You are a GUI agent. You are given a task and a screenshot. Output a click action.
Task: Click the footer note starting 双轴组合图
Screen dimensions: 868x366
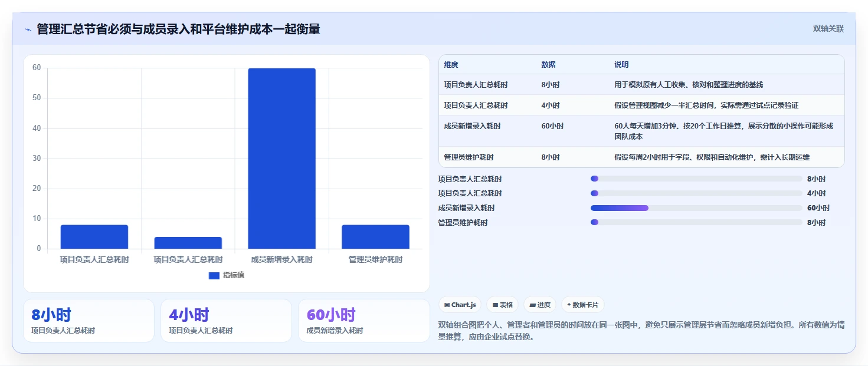coord(641,331)
